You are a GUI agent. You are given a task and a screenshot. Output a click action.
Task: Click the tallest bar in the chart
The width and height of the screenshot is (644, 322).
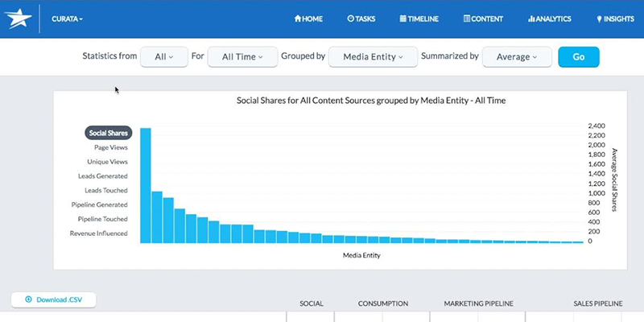pos(146,185)
